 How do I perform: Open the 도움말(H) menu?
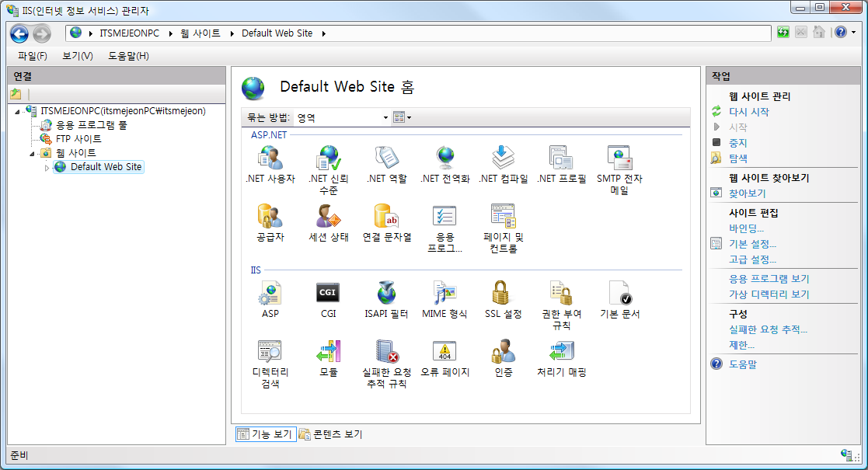coord(128,56)
